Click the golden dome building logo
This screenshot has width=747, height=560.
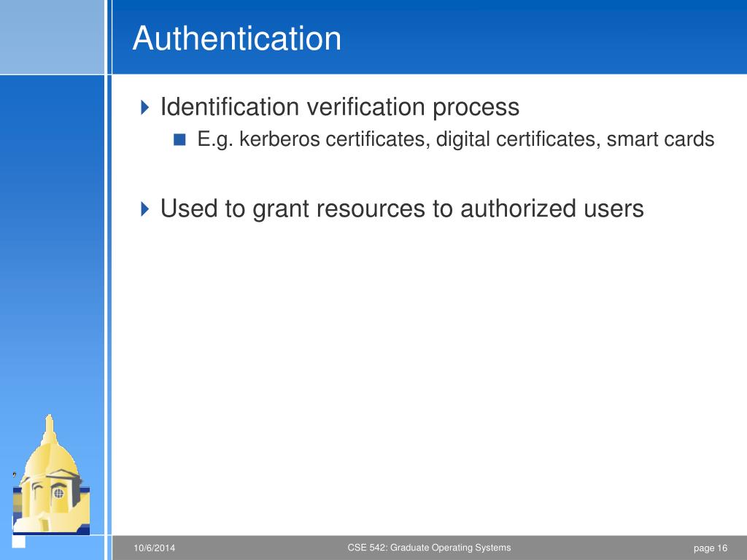(x=52, y=475)
